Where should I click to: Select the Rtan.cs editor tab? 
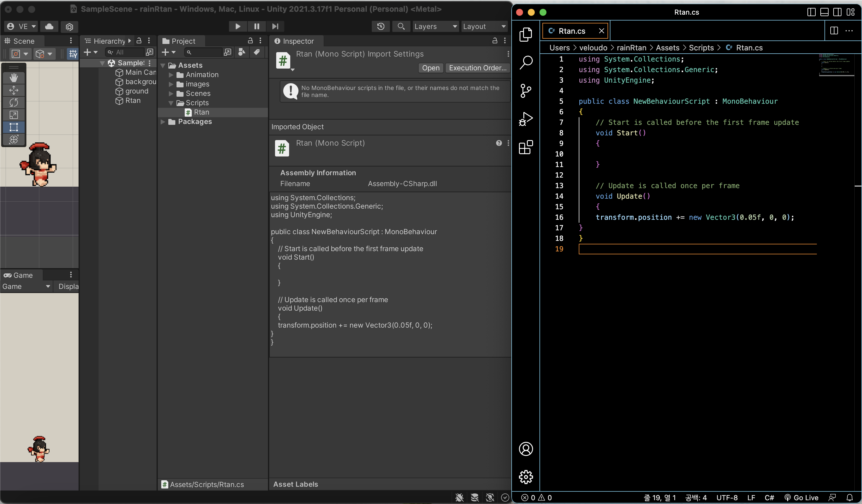pyautogui.click(x=575, y=31)
